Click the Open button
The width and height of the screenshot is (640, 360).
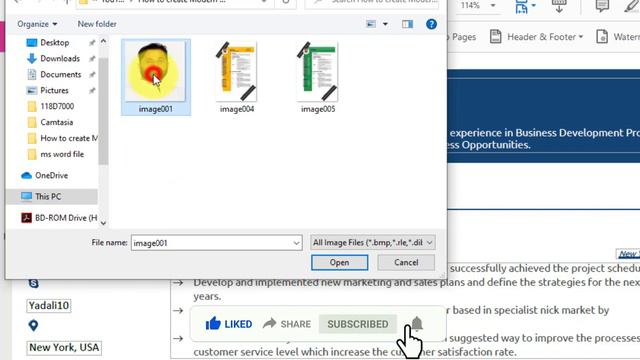tap(339, 262)
